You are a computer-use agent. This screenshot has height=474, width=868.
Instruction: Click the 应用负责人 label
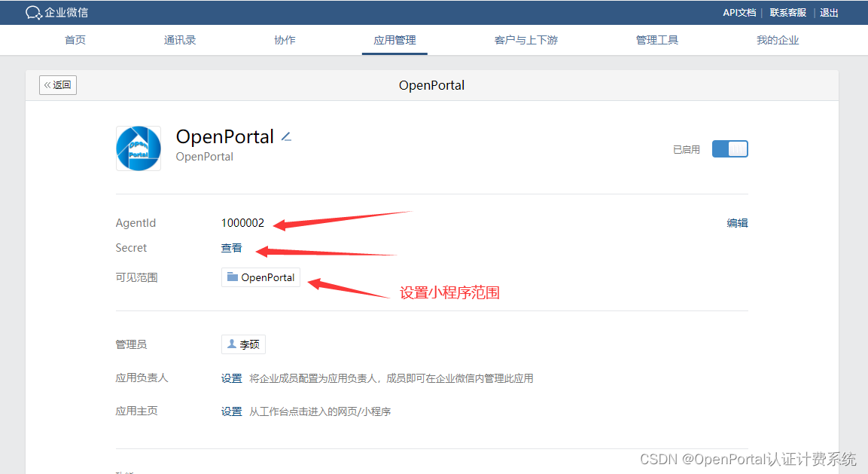[x=142, y=378]
